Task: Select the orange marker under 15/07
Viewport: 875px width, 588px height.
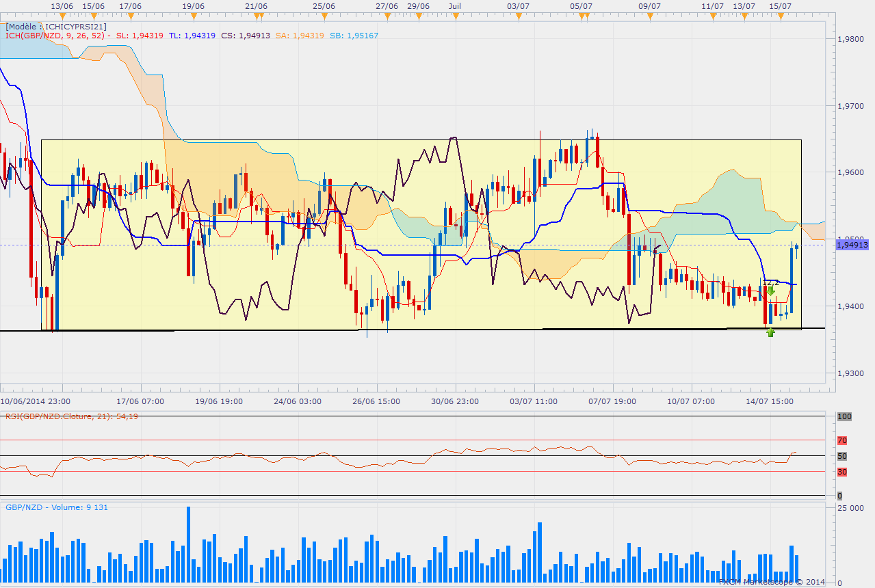Action: pos(781,16)
